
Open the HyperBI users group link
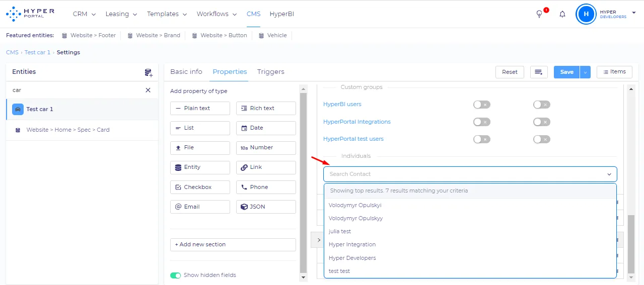coord(342,104)
